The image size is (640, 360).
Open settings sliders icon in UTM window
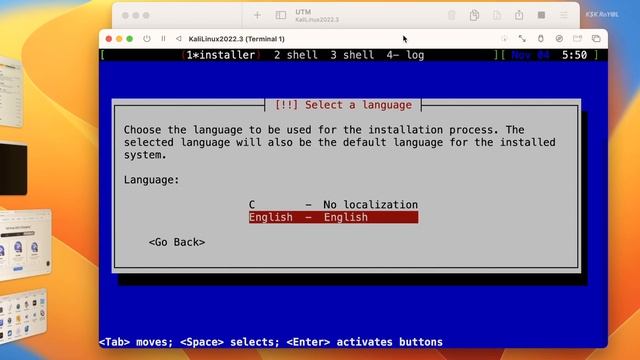click(x=564, y=16)
